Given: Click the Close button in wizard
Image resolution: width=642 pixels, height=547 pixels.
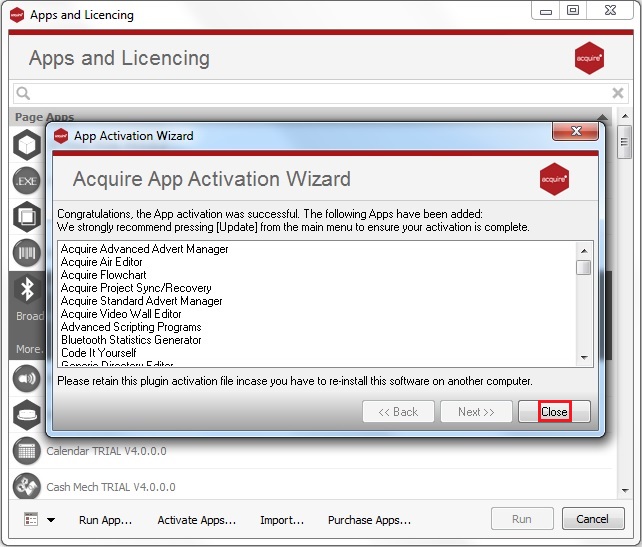Looking at the screenshot, I should (554, 411).
